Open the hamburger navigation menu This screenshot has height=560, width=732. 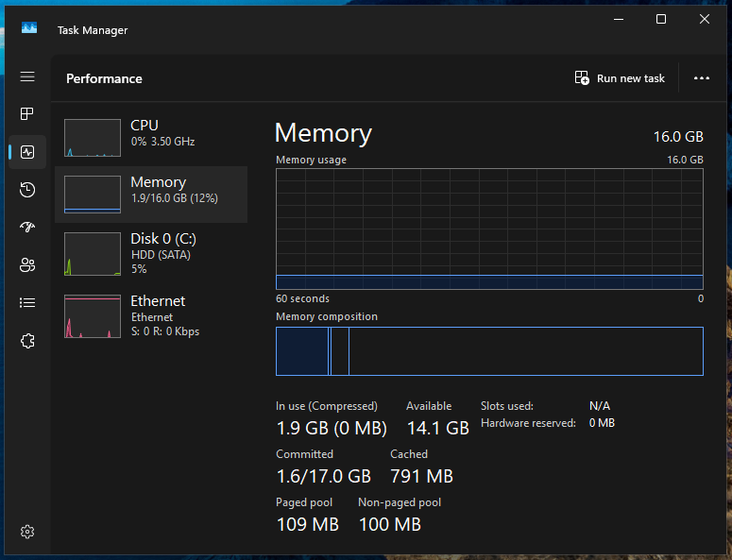(27, 76)
